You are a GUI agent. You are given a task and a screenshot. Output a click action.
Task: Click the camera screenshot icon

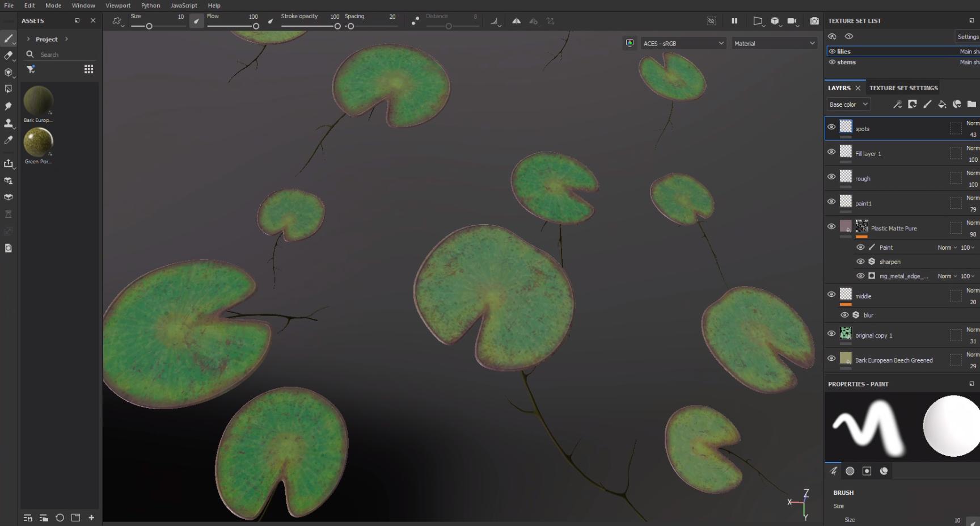point(814,21)
